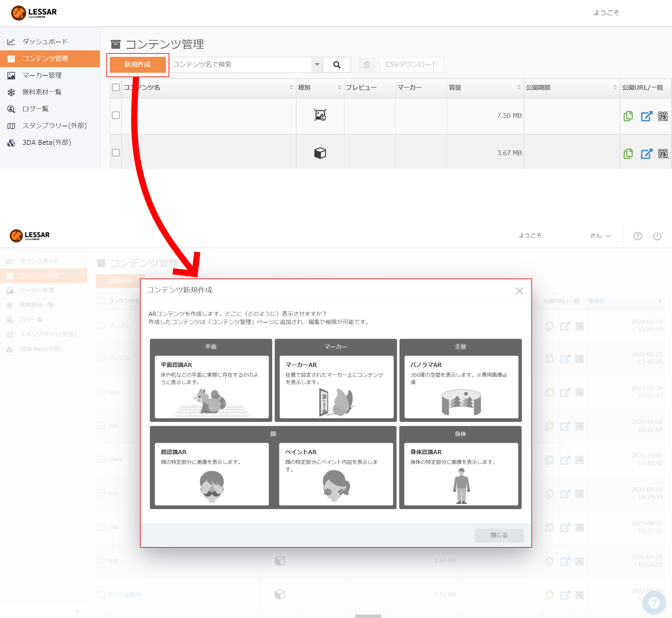Click the help question mark icon in header
672x618 pixels.
(637, 236)
